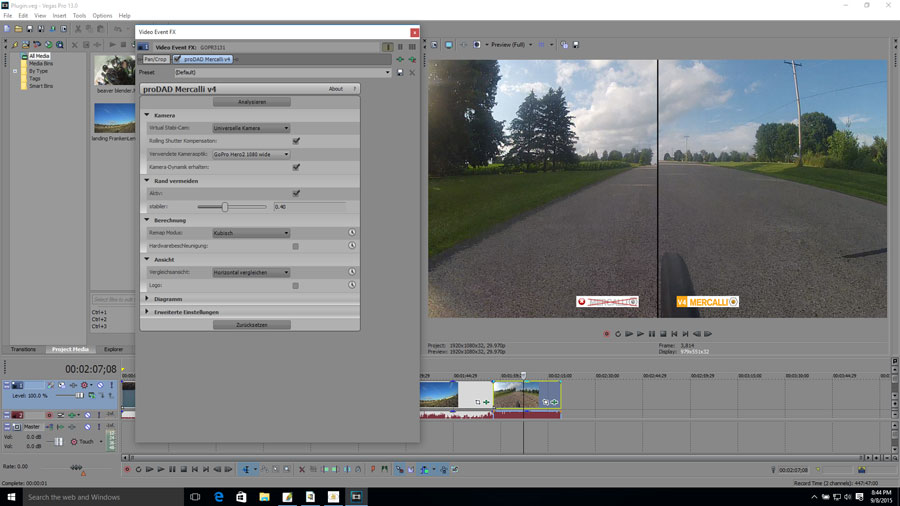Screen dimensions: 900x506
Task: Pause playback in timeline transport bar
Action: pyautogui.click(x=172, y=469)
